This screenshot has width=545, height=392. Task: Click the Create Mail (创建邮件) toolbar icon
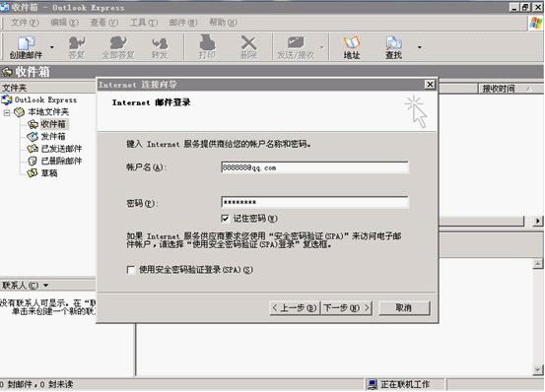coord(26,47)
